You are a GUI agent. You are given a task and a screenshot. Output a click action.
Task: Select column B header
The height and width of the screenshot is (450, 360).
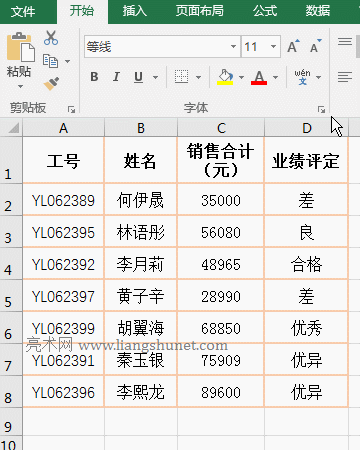click(141, 128)
